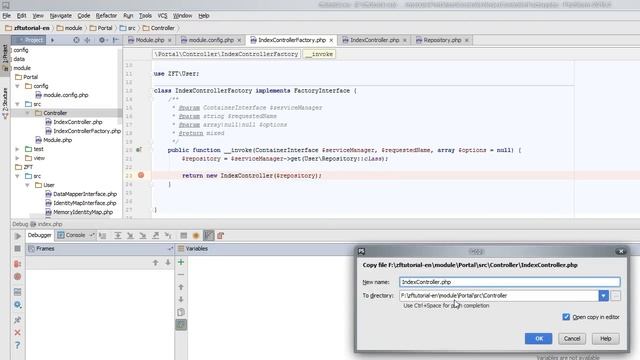
Task: Cancel the copy file dialog
Action: pyautogui.click(x=572, y=338)
